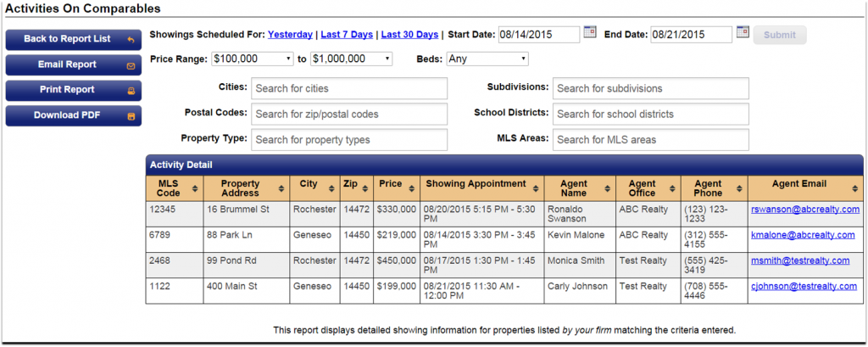Select address 99 Pond Rd
This screenshot has height=347, width=868.
tap(247, 265)
